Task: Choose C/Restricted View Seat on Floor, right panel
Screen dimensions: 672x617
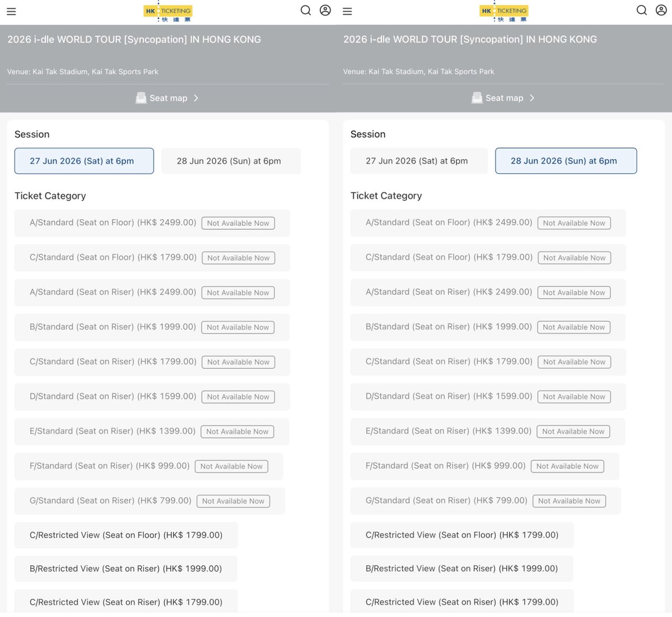Action: (x=462, y=535)
